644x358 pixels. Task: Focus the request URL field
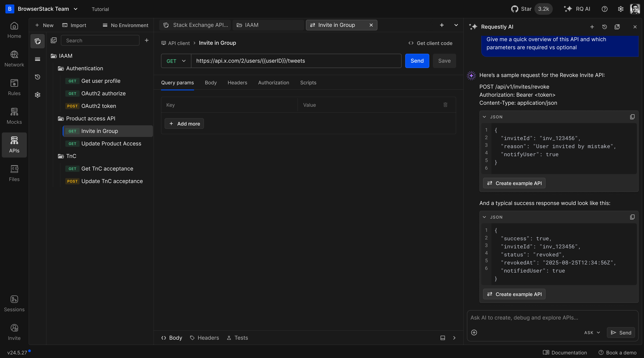tap(296, 61)
